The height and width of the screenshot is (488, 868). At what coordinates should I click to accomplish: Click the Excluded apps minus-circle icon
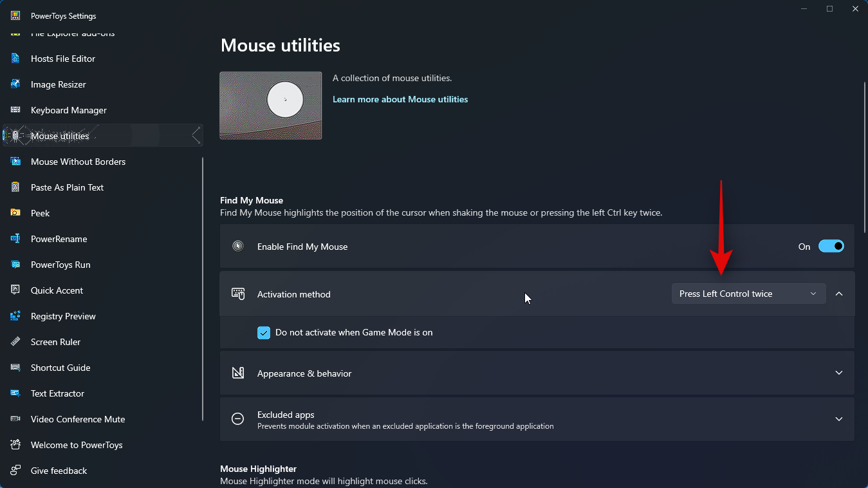point(238,419)
